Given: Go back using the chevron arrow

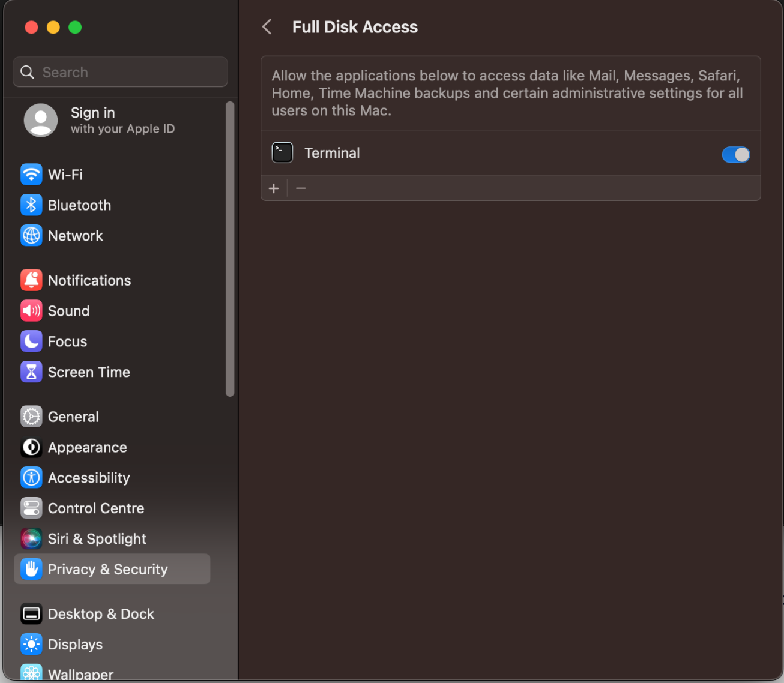Looking at the screenshot, I should (267, 27).
